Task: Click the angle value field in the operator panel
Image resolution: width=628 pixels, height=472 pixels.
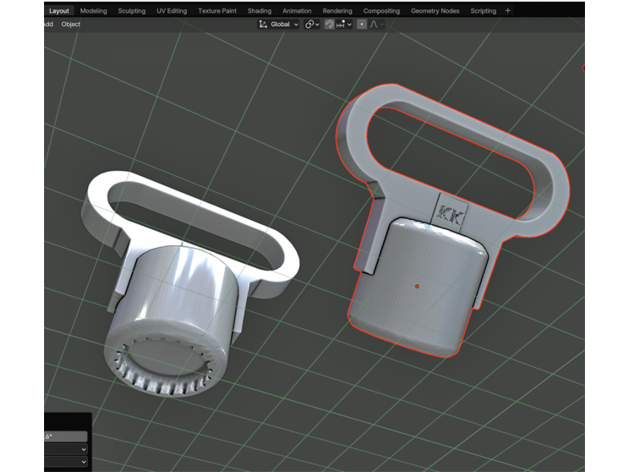Action: tap(66, 437)
